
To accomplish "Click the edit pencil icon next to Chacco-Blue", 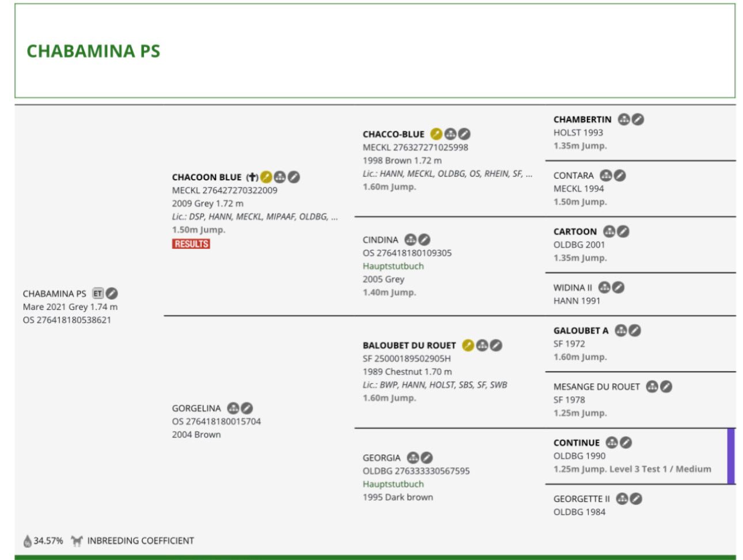I will [x=464, y=134].
